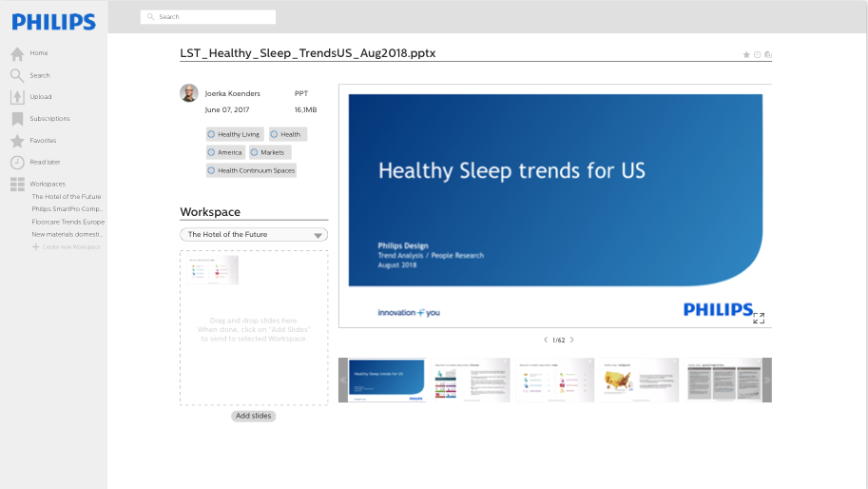
Task: Toggle the Health Continuum Spaces tag
Action: coord(251,170)
